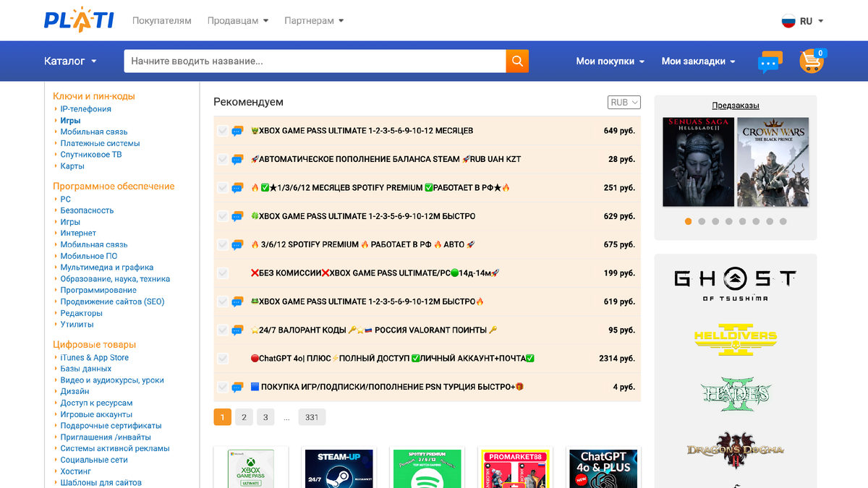868x488 pixels.
Task: Open the Hades II logo
Action: [735, 393]
